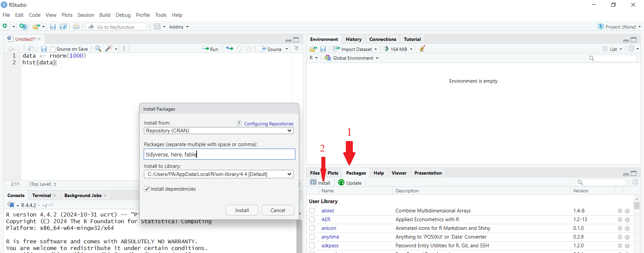Click the Install button in the dialog

tap(242, 210)
